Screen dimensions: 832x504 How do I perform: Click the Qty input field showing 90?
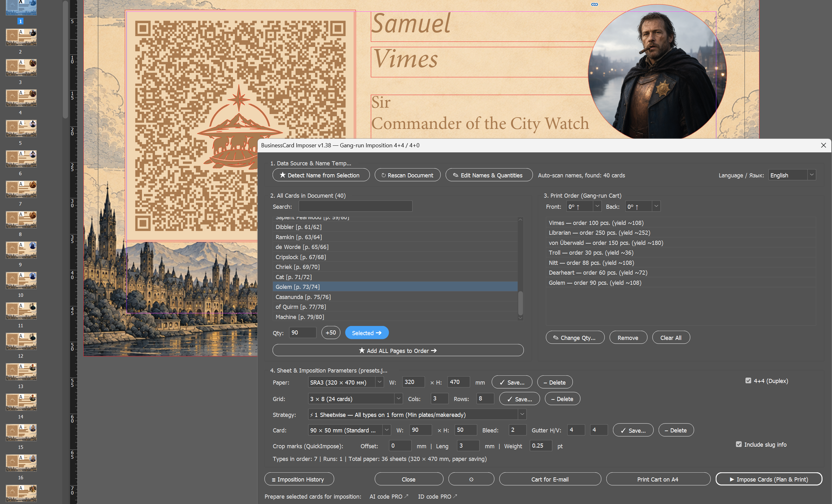303,333
